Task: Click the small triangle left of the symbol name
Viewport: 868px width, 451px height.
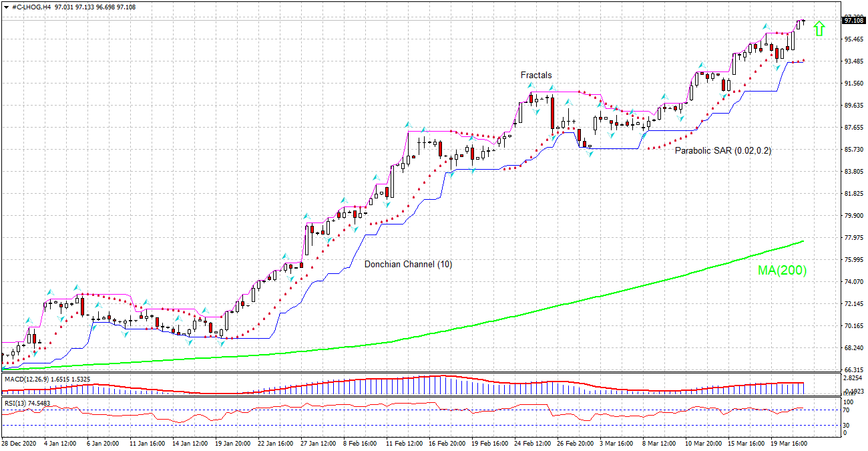Action: pyautogui.click(x=6, y=7)
